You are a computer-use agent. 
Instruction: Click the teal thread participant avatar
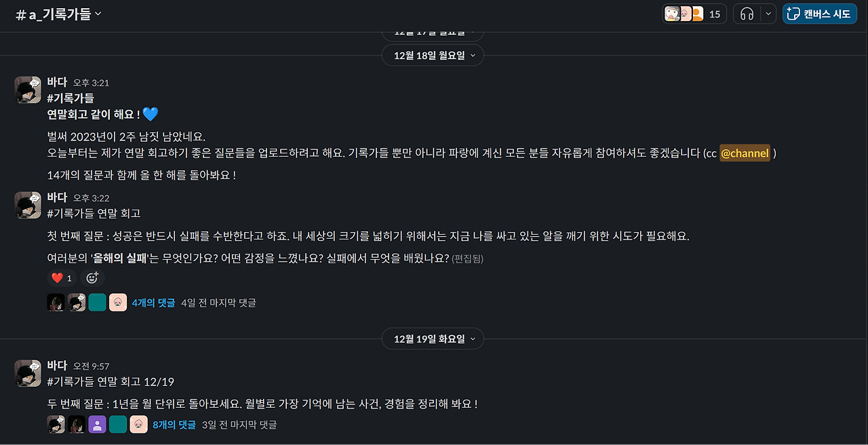click(97, 301)
